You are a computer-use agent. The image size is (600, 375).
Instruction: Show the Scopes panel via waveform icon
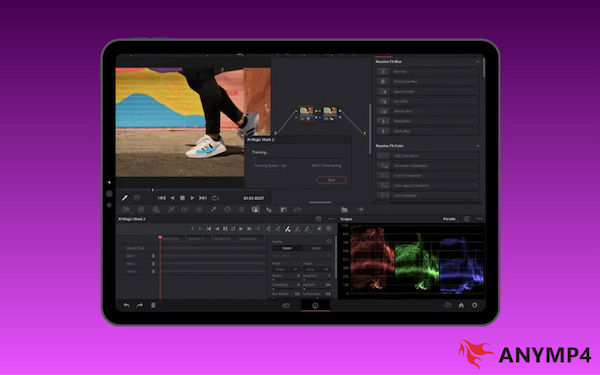point(344,209)
